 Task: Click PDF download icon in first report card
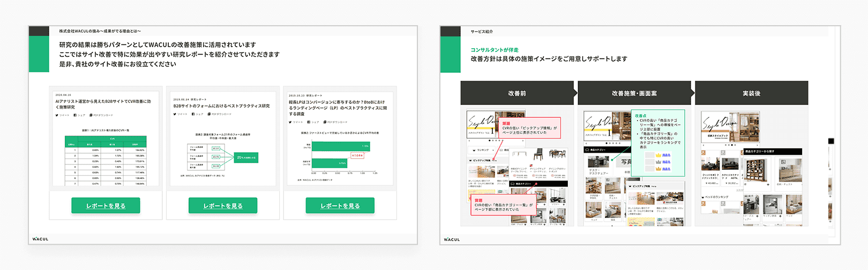(x=91, y=115)
